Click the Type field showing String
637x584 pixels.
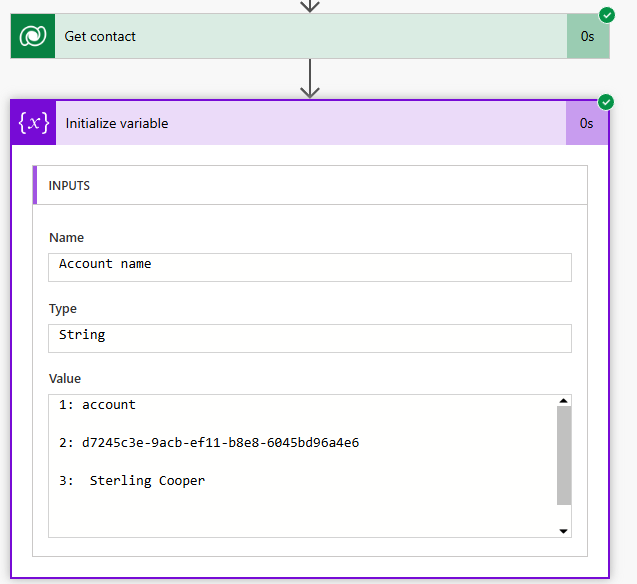pyautogui.click(x=310, y=337)
